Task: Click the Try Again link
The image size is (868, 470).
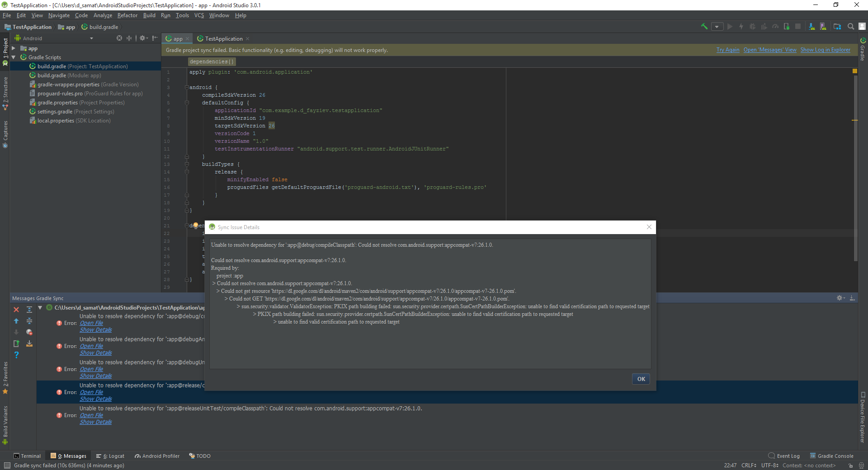Action: coord(728,50)
